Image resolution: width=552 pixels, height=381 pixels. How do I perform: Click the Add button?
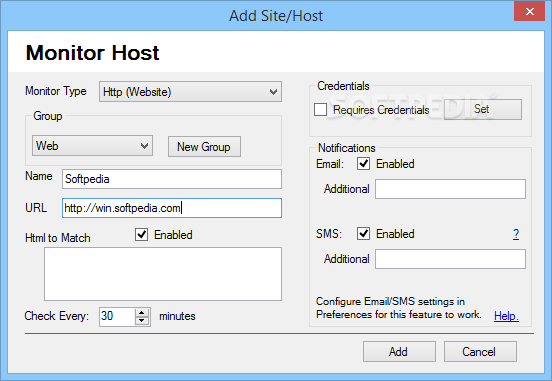pyautogui.click(x=399, y=351)
